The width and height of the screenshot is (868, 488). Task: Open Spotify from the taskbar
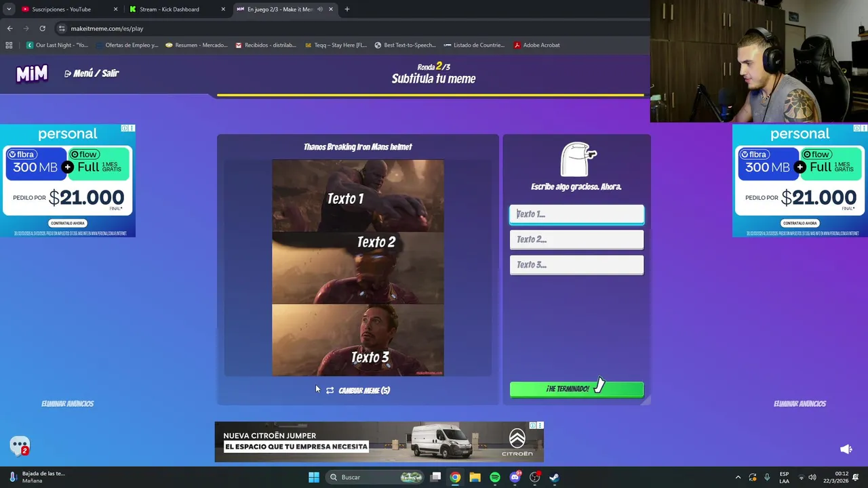coord(495,477)
